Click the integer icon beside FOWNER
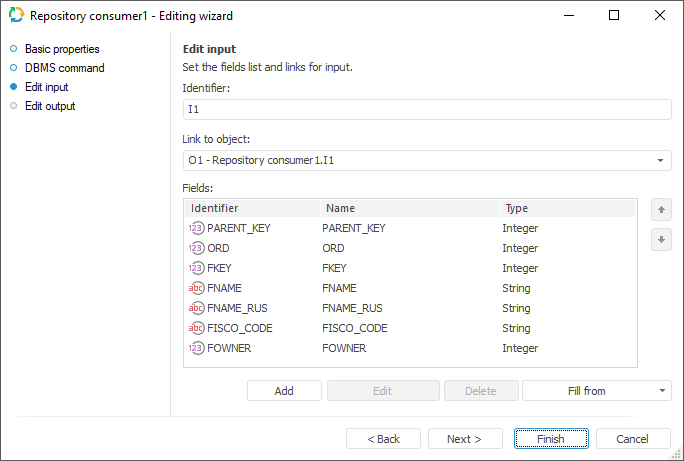This screenshot has width=684, height=461. (x=196, y=348)
